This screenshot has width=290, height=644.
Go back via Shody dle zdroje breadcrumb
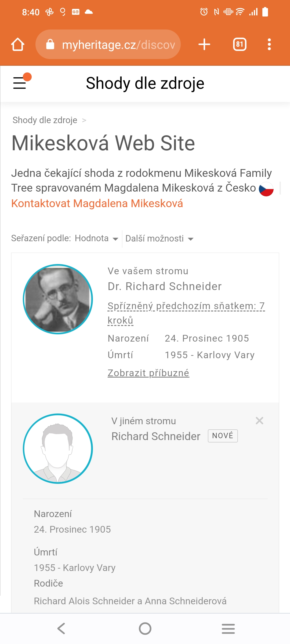(45, 120)
